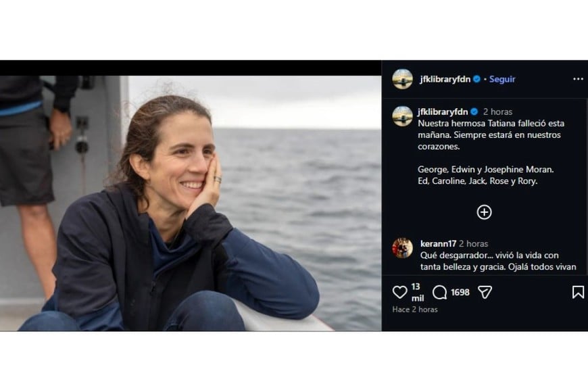This screenshot has width=588, height=392.
Task: Click the verified badge in the header
Action: pos(476,79)
